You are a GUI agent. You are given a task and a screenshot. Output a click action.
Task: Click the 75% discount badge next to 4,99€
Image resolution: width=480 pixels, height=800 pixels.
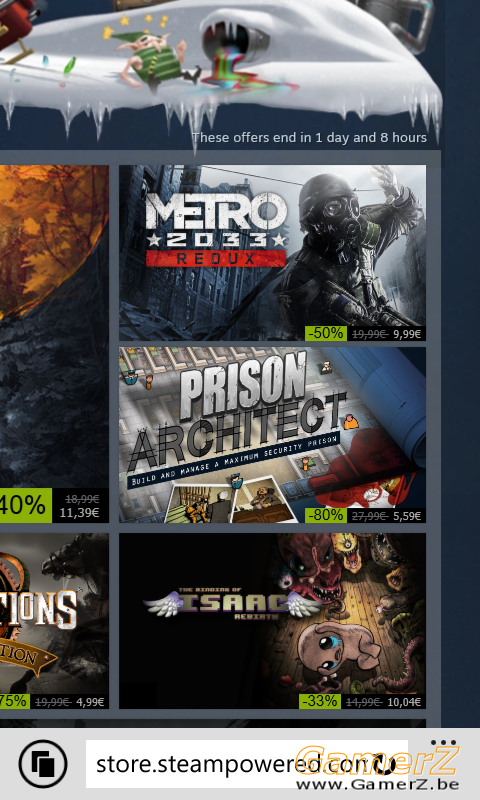[14, 701]
